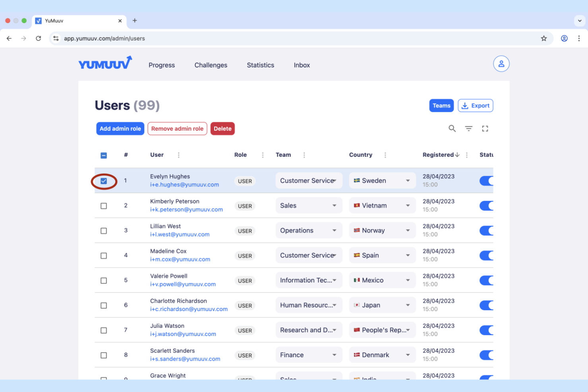Click the browser address bar

point(300,39)
